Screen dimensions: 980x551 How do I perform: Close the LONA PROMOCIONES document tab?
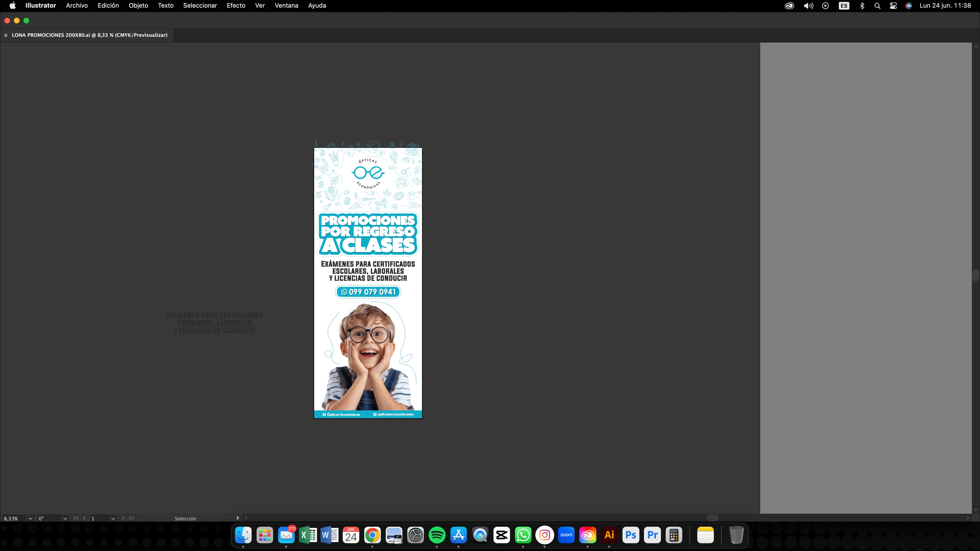click(6, 35)
